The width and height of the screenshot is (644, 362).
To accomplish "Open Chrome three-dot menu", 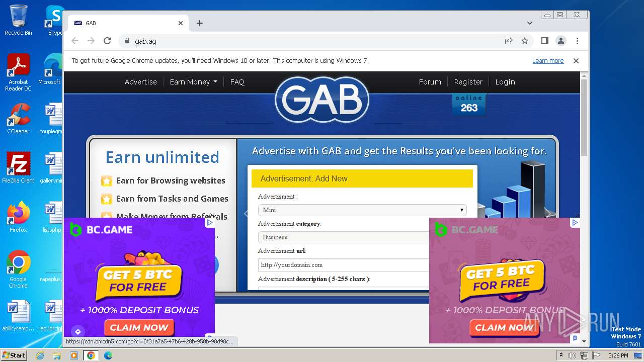I will 577,41.
